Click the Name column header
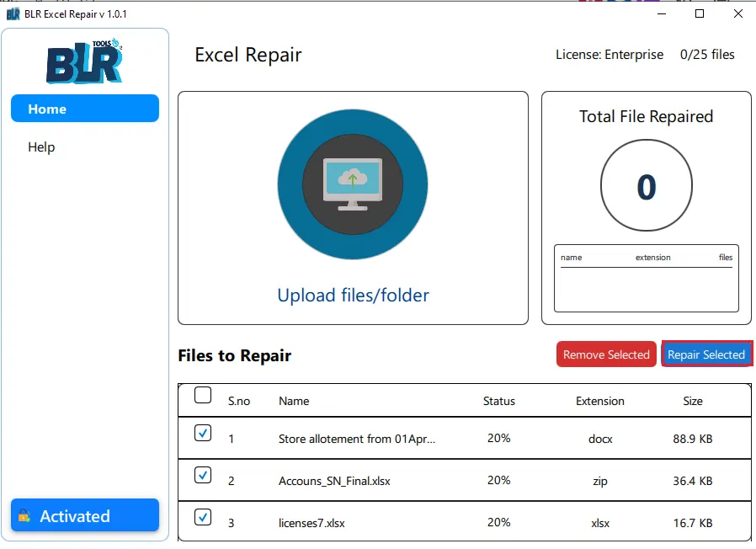756x549 pixels. [x=294, y=401]
